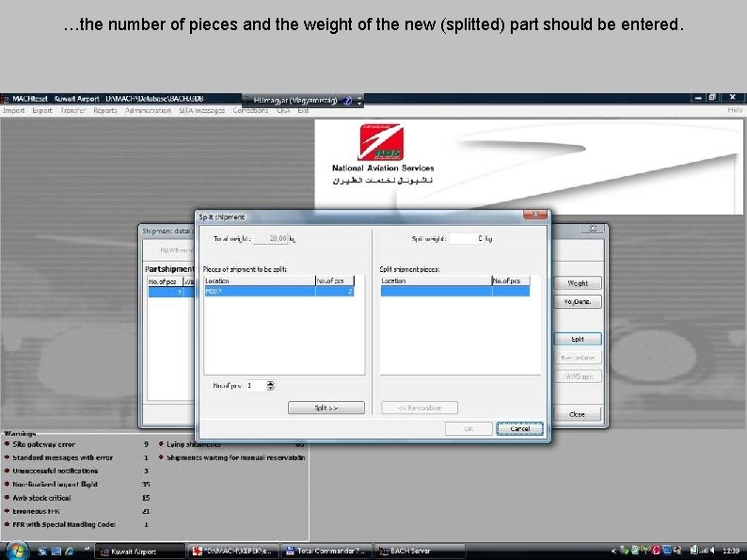Select the highlighted row in Split shipment pieces list

(x=455, y=291)
